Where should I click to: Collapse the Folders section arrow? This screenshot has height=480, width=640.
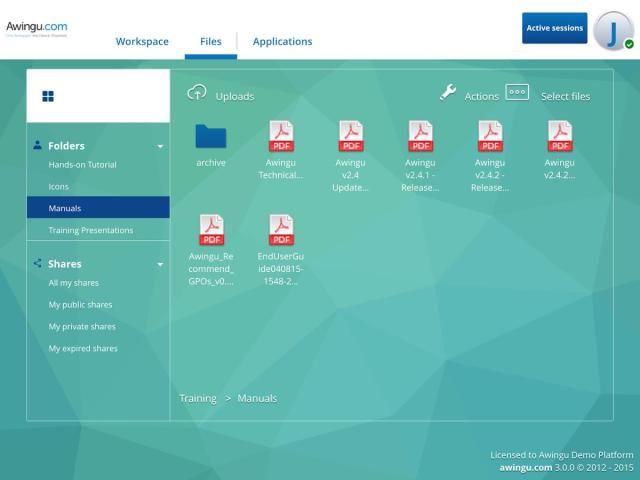click(160, 146)
